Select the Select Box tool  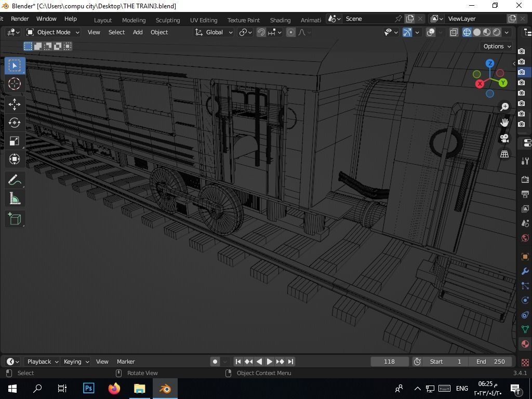[x=14, y=65]
